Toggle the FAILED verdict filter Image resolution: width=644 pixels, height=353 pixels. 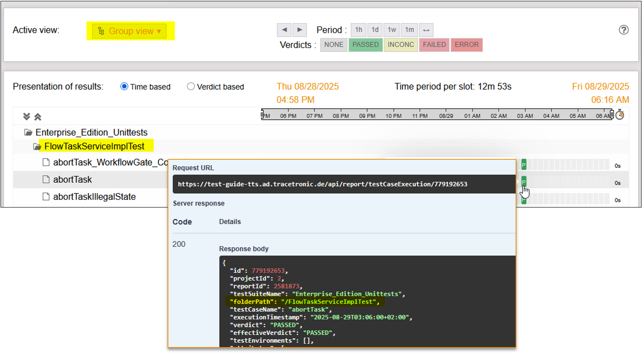tap(434, 45)
